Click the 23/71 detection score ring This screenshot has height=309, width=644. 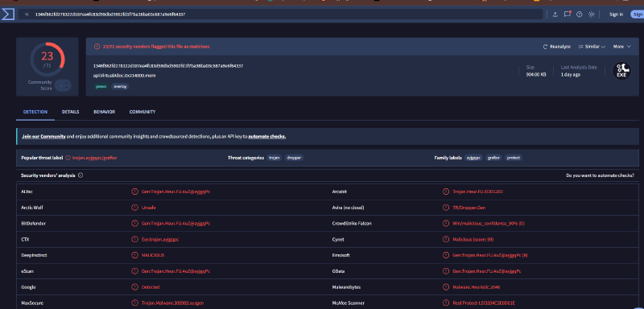[47, 60]
